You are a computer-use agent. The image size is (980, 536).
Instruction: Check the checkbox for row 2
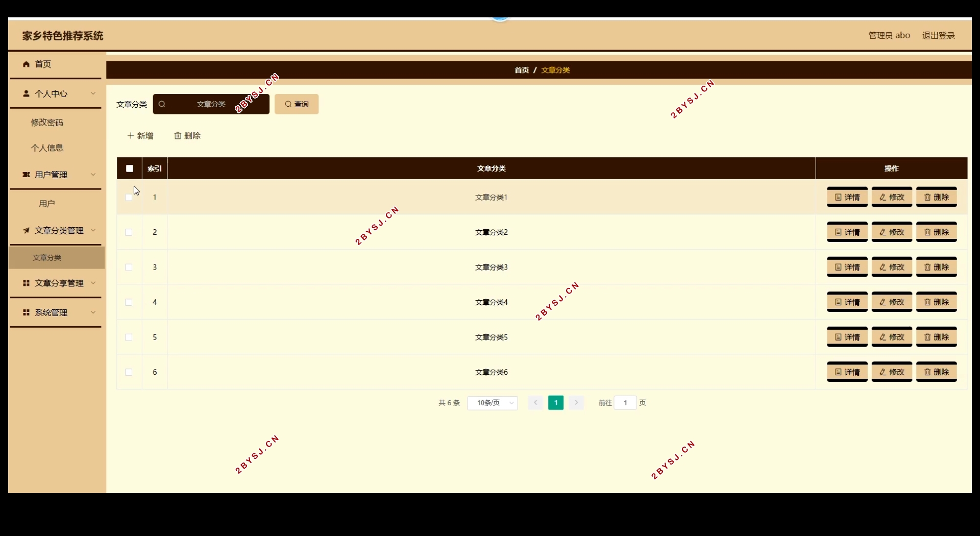click(x=129, y=232)
